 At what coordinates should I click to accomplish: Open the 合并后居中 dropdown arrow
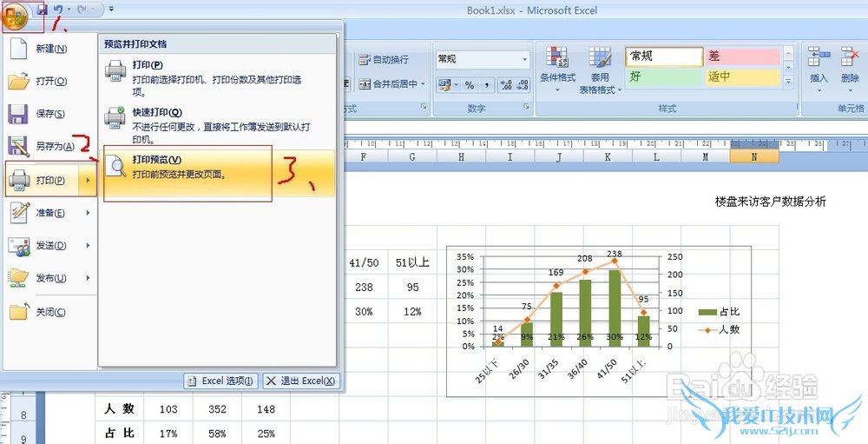[423, 83]
